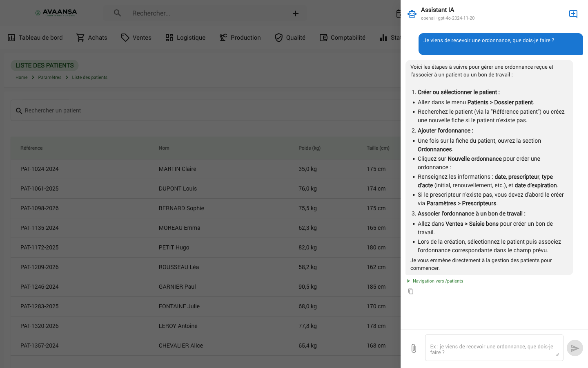Select MOREAU Emma row name
Screen dimensions: 588x368
click(180, 228)
